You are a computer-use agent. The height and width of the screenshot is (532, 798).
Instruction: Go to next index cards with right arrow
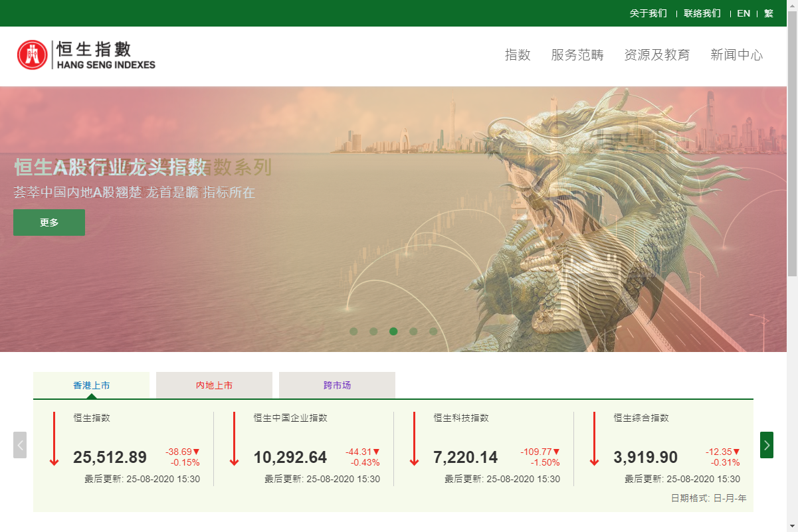(767, 445)
